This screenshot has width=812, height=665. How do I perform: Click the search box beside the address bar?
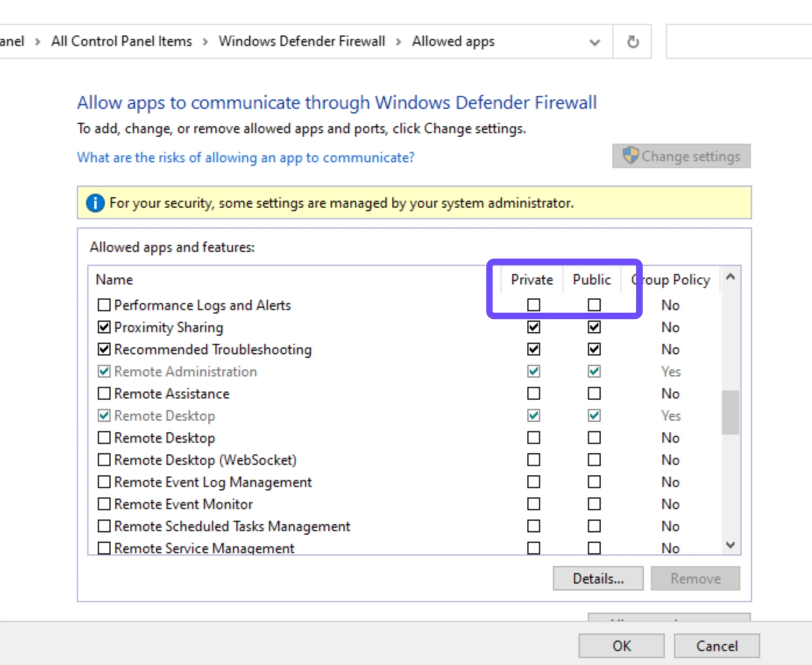click(x=739, y=41)
